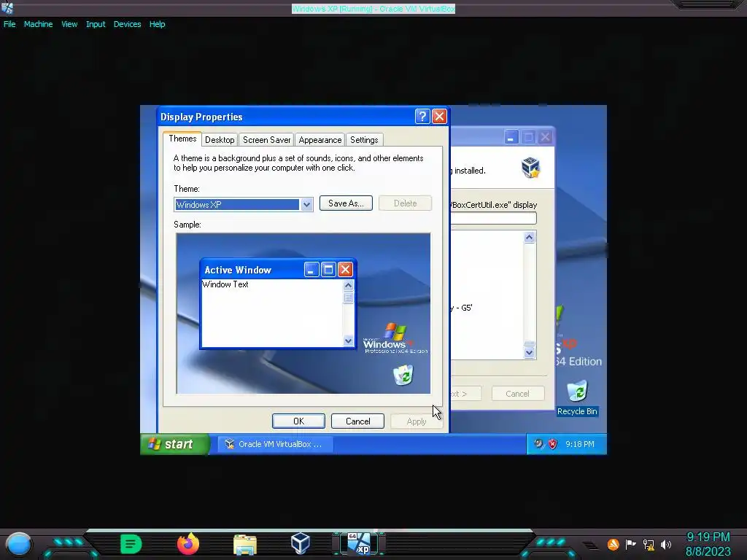Open the VirtualBox Help menu
The height and width of the screenshot is (560, 747).
pos(158,24)
